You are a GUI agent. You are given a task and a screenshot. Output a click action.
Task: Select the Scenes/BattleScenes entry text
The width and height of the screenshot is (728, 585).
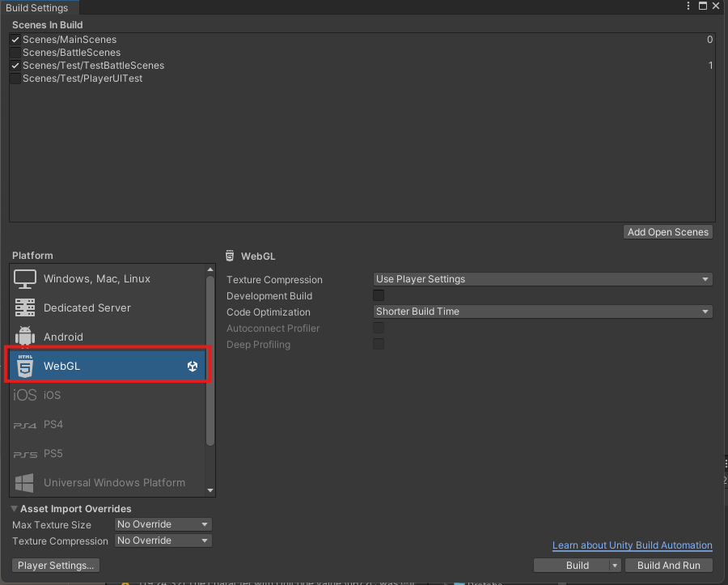(x=71, y=53)
